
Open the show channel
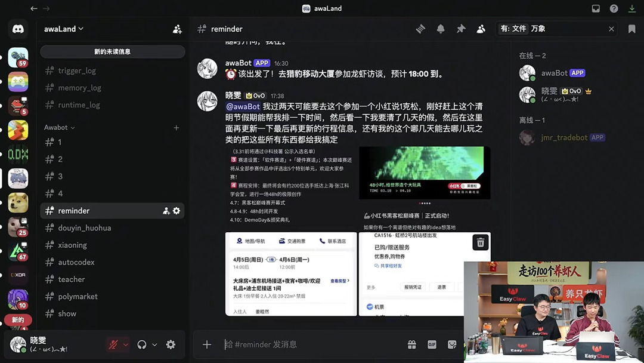112,314
